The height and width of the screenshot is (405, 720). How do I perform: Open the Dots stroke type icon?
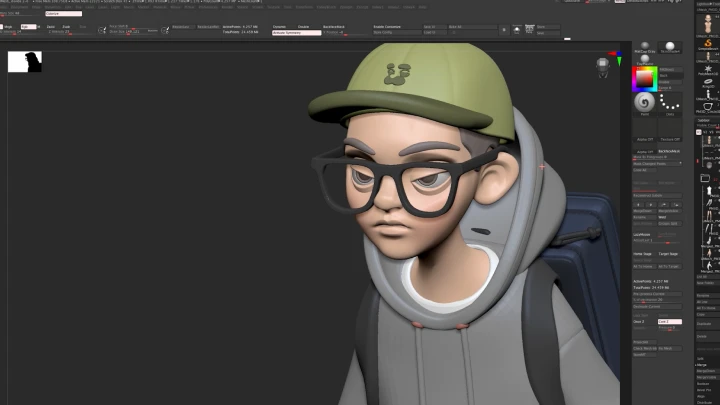(670, 102)
